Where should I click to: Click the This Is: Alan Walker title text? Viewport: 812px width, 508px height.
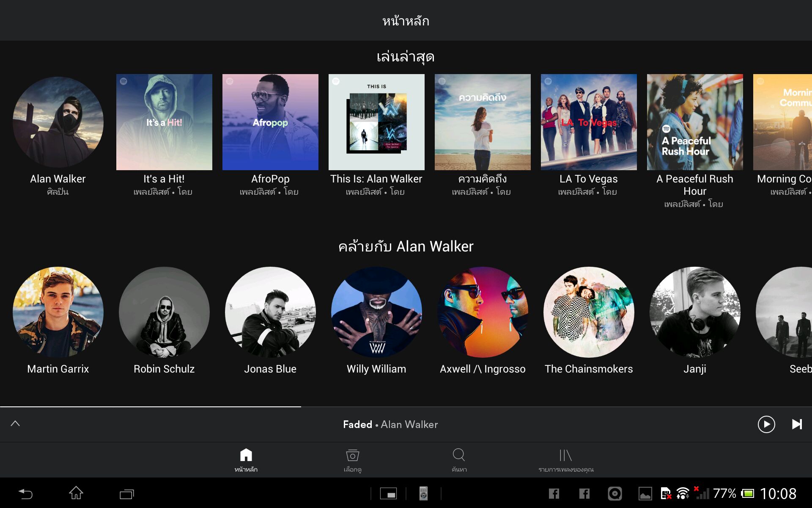(x=376, y=179)
